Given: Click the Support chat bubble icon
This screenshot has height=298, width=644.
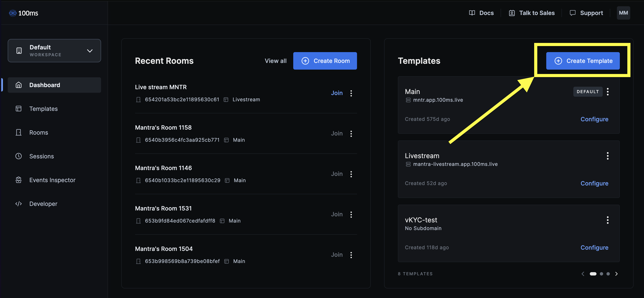Looking at the screenshot, I should pyautogui.click(x=572, y=13).
